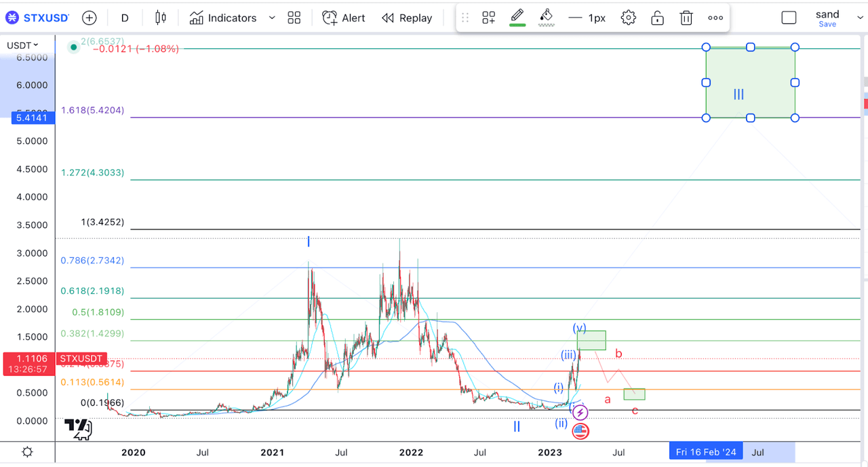Click the 0.382(1.4299) Fibonacci level label
This screenshot has width=868, height=467.
pyautogui.click(x=92, y=333)
